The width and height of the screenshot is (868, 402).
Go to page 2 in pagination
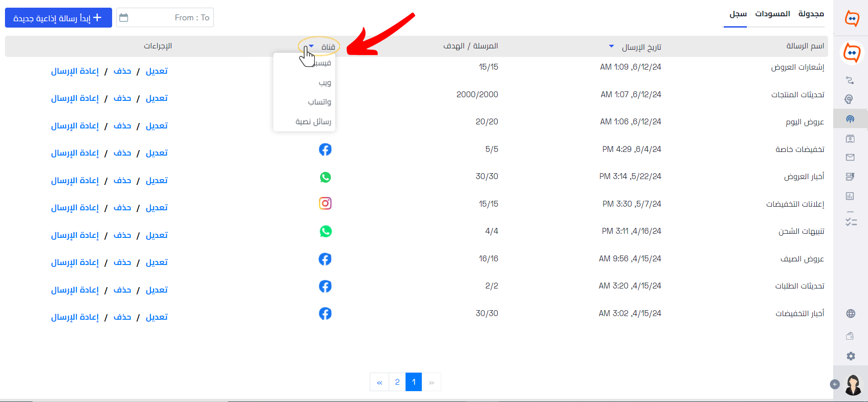[397, 382]
